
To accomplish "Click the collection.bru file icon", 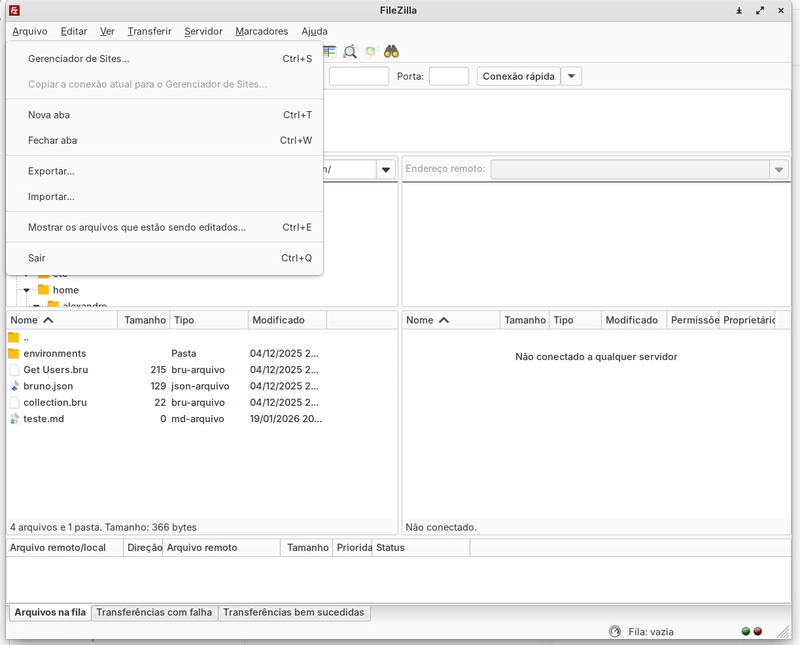I will point(14,402).
